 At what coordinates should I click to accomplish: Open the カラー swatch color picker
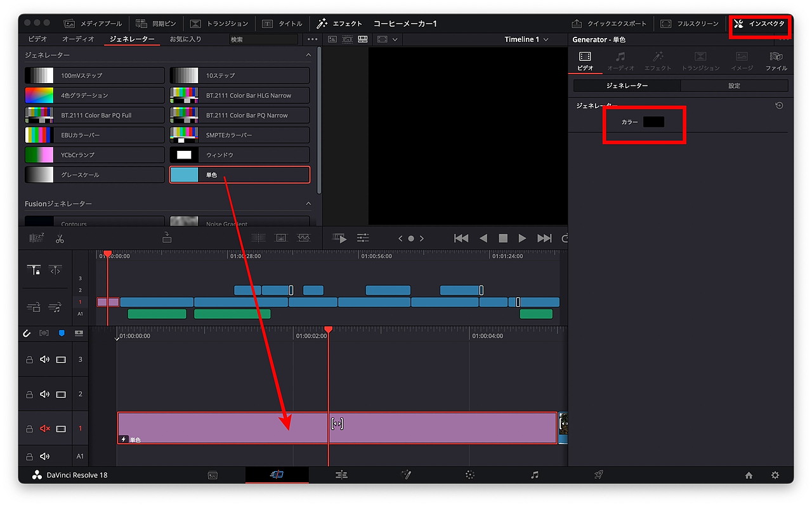653,122
